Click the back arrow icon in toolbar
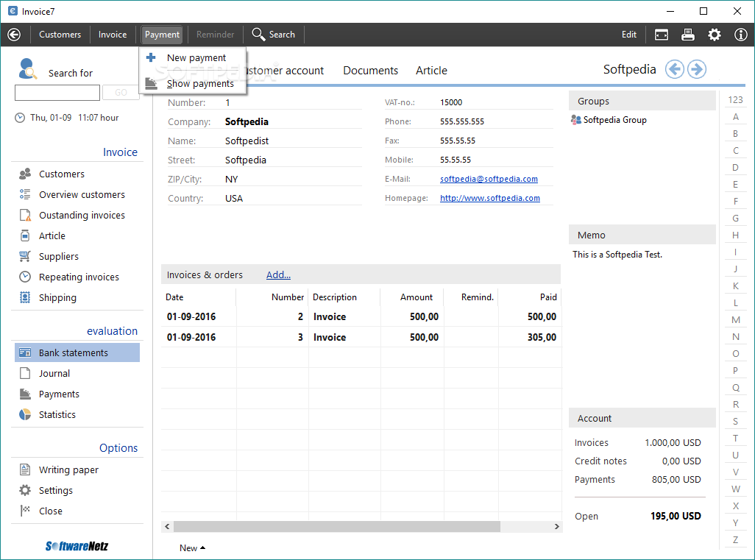755x560 pixels. coord(14,35)
